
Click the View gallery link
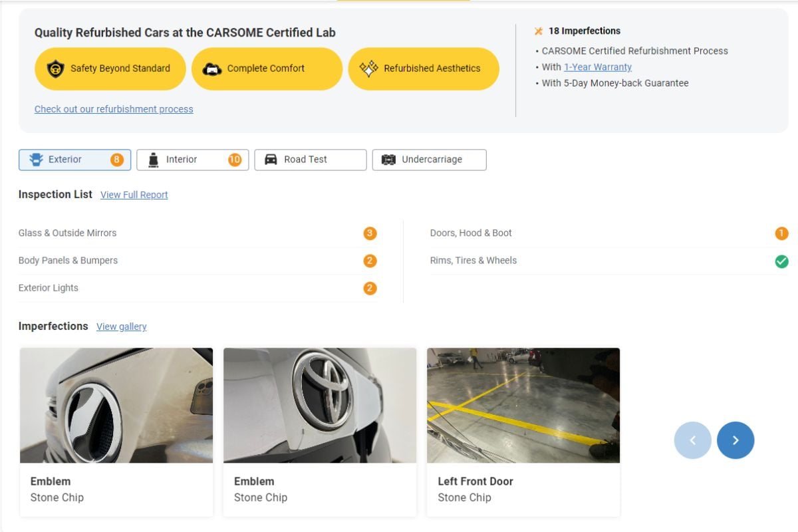tap(122, 326)
